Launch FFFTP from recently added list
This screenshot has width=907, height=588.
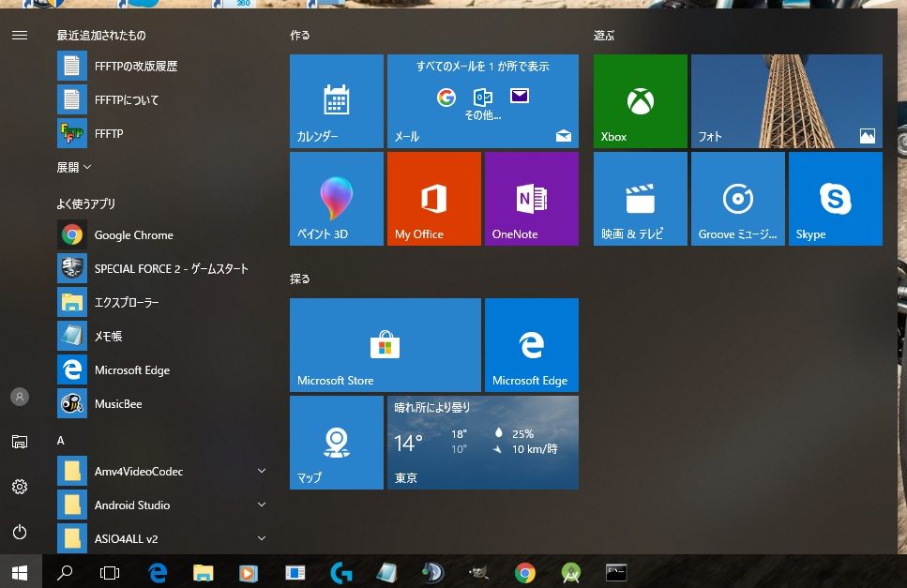[x=162, y=133]
